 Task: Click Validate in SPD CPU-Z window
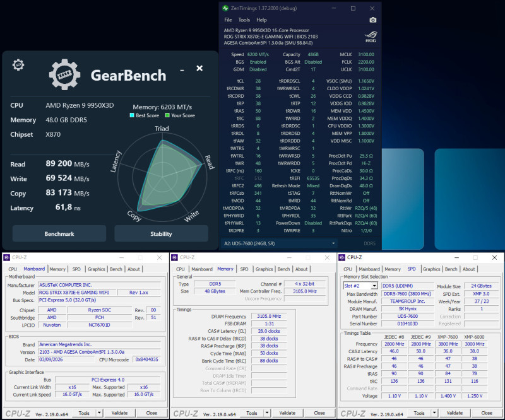pos(454,412)
